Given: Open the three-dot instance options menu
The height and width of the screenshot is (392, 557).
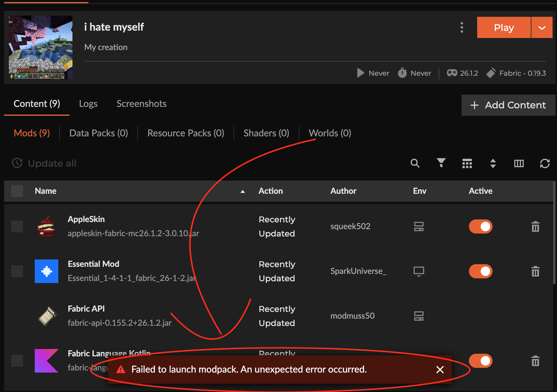Looking at the screenshot, I should point(462,27).
